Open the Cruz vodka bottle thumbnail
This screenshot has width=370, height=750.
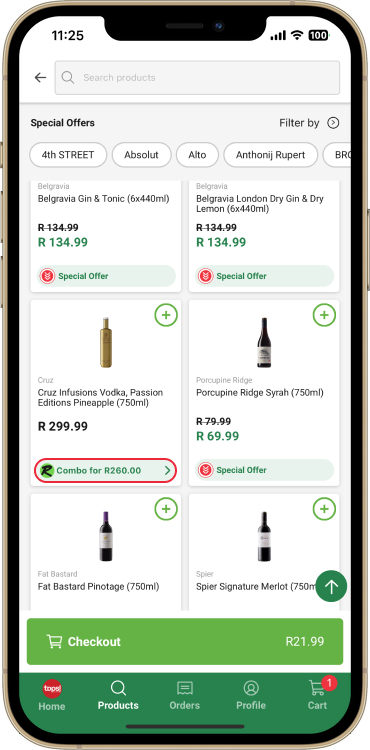coord(106,342)
